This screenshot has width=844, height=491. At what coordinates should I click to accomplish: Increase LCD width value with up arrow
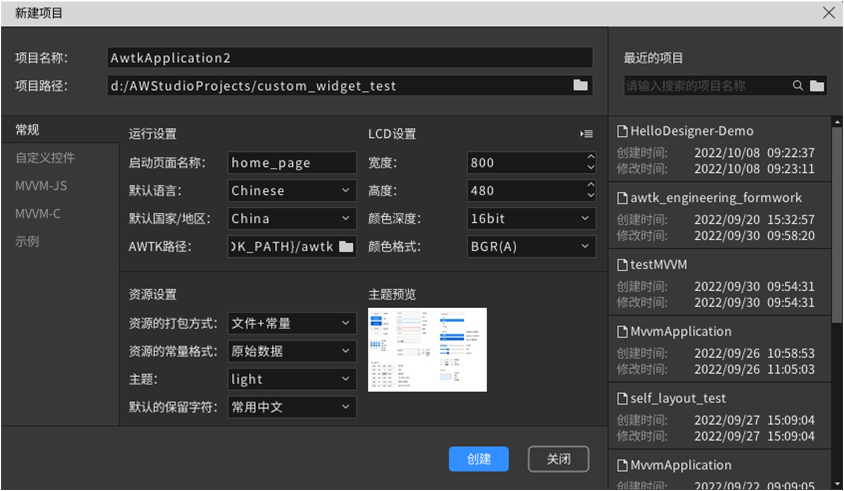point(590,157)
